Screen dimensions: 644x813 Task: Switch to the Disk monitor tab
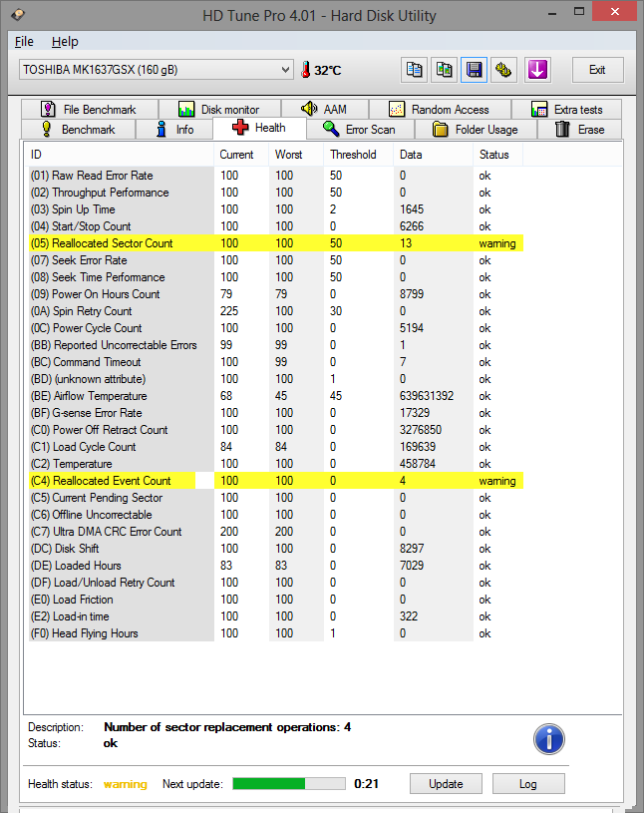pyautogui.click(x=219, y=109)
